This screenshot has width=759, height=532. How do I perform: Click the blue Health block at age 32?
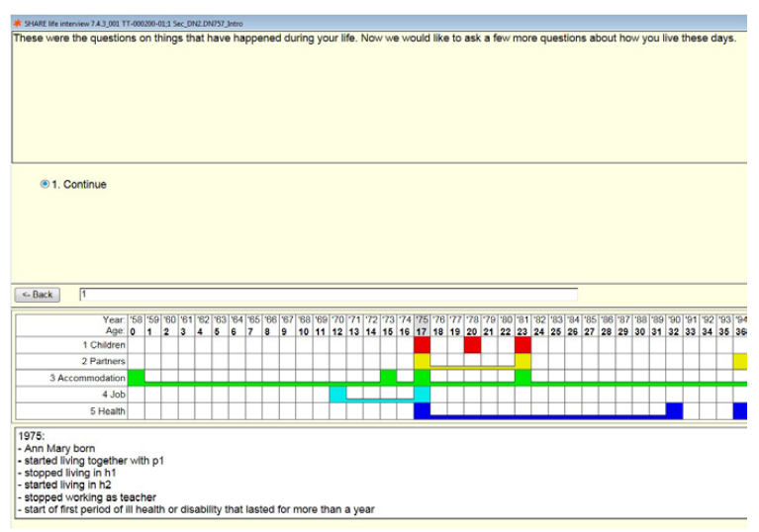tap(674, 410)
